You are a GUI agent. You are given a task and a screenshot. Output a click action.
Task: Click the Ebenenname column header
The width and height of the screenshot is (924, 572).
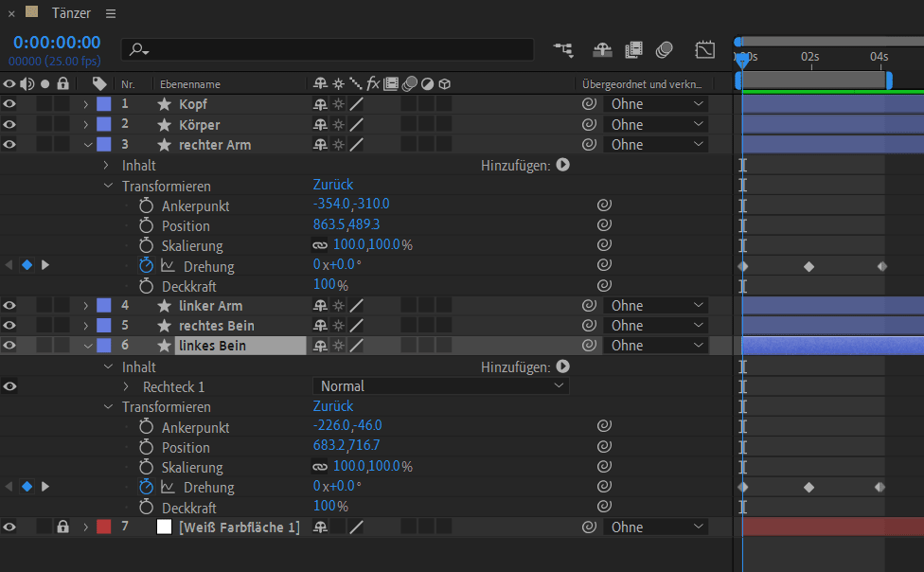(190, 84)
